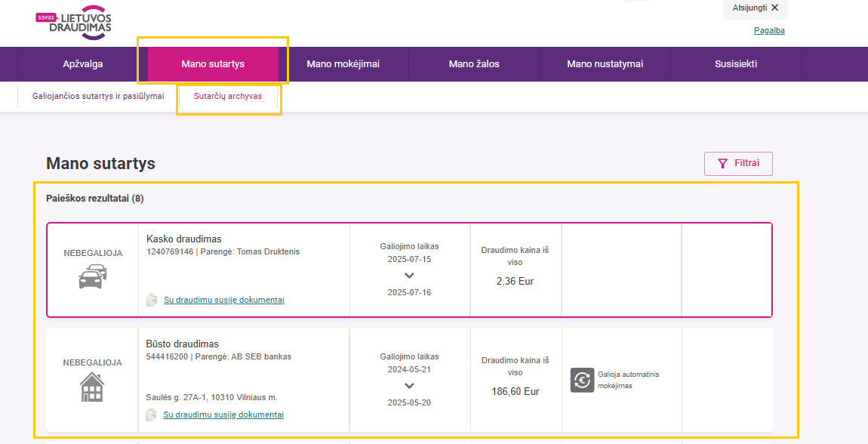Select the Mano sutartys menu item
The width and height of the screenshot is (868, 444).
click(213, 64)
